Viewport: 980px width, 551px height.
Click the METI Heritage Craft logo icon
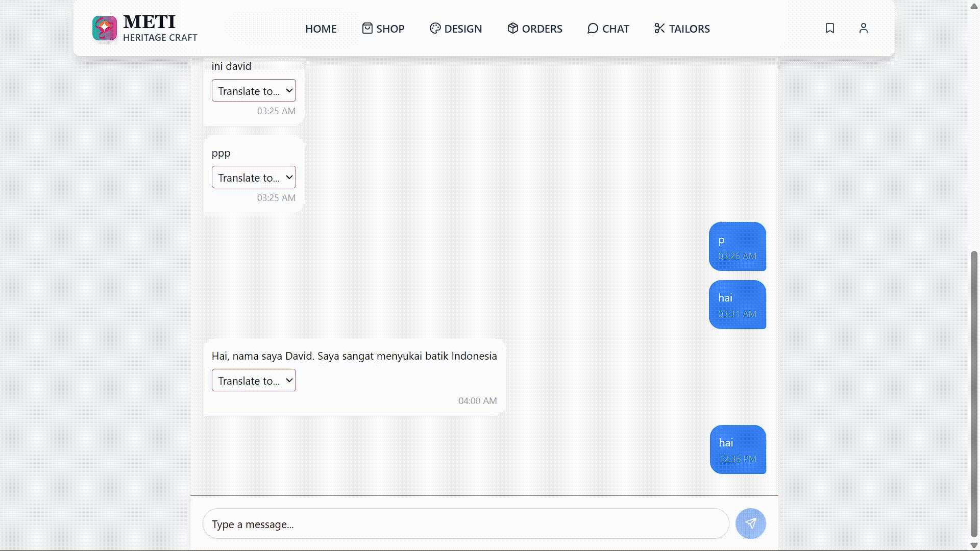[x=105, y=28]
